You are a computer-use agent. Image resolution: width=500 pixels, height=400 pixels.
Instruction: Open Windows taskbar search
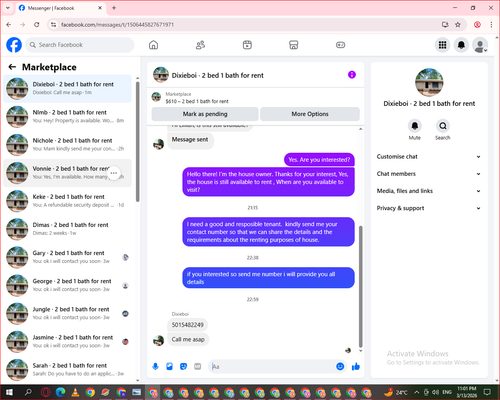click(28, 392)
